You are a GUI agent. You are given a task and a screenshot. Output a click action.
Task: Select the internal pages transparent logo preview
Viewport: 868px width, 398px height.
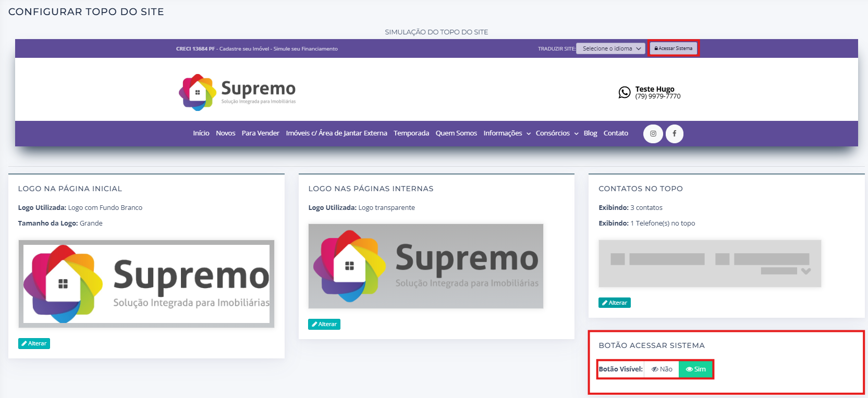425,266
